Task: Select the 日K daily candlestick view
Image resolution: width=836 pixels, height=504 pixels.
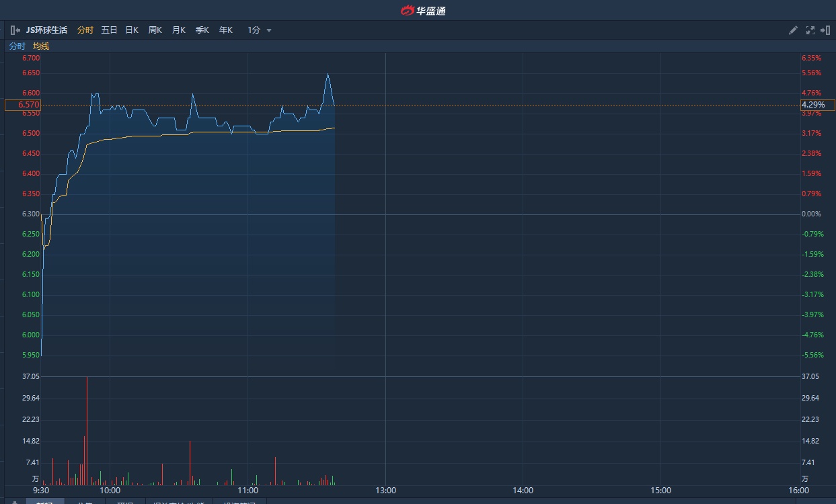Action: coord(132,30)
